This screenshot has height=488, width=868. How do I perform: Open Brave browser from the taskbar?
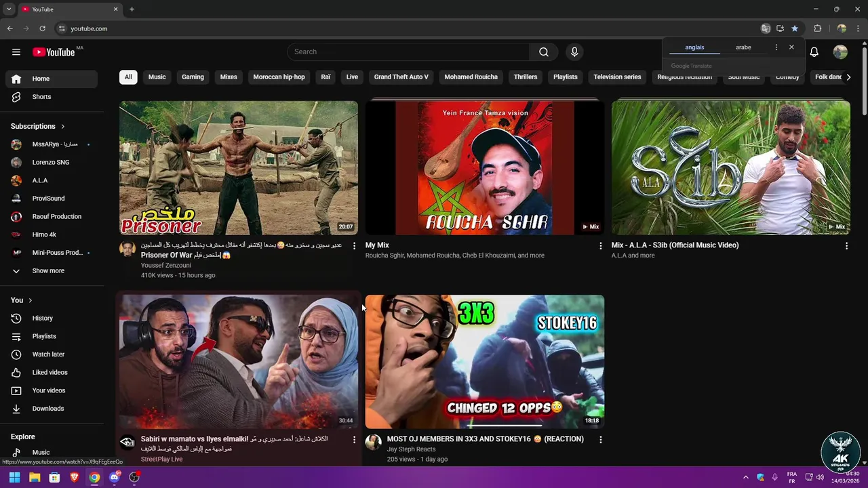pyautogui.click(x=75, y=477)
